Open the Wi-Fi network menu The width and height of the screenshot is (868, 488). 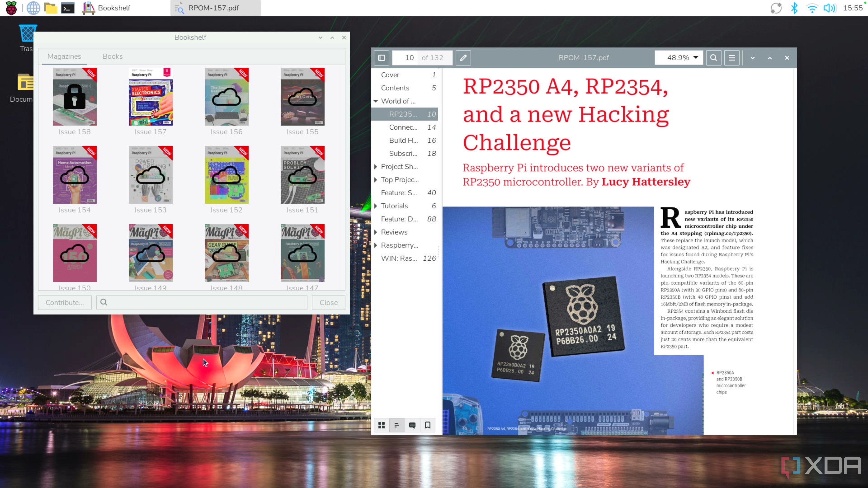(812, 8)
